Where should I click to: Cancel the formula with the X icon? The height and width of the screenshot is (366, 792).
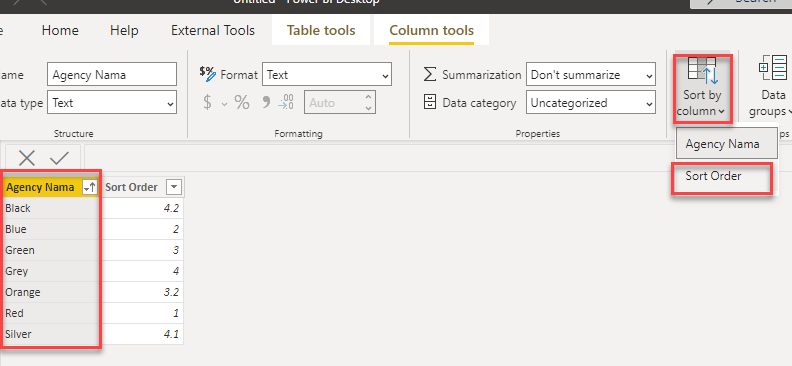(x=27, y=158)
